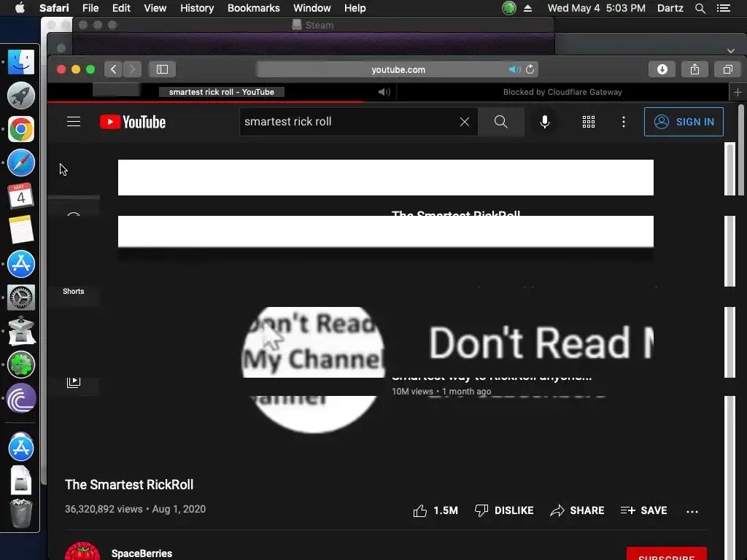The image size is (747, 560).
Task: Clear the search box with the X icon
Action: point(465,122)
